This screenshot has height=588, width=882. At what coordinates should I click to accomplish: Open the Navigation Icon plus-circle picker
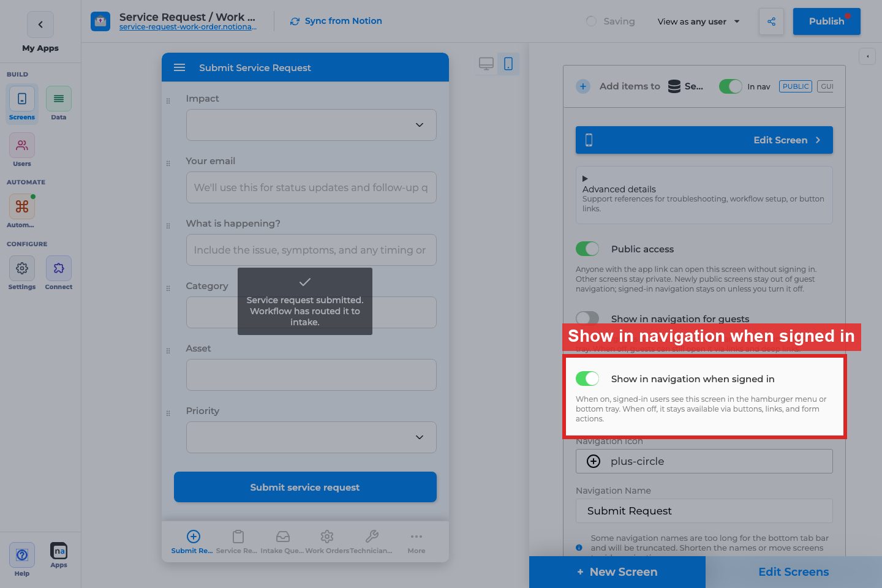pos(704,461)
